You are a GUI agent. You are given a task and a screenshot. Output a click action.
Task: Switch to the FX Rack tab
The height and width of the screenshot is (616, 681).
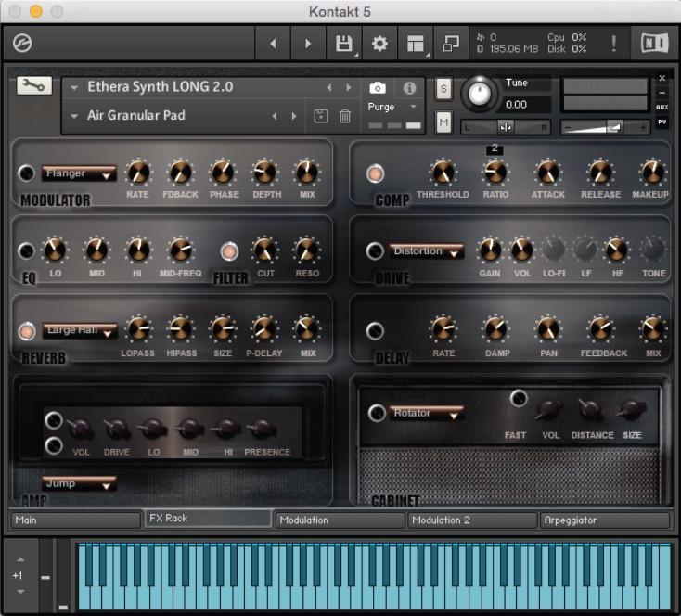click(208, 519)
